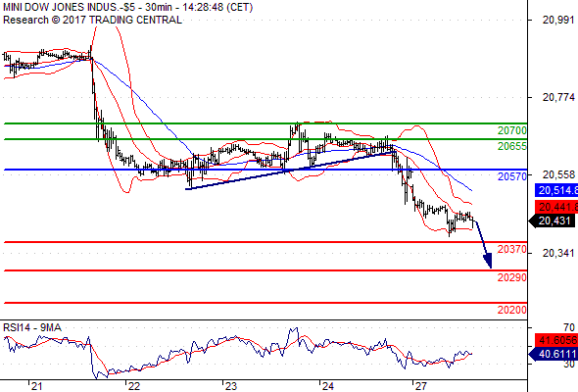
Task: Click the RSI14 - 9MA indicator label
Action: point(32,327)
